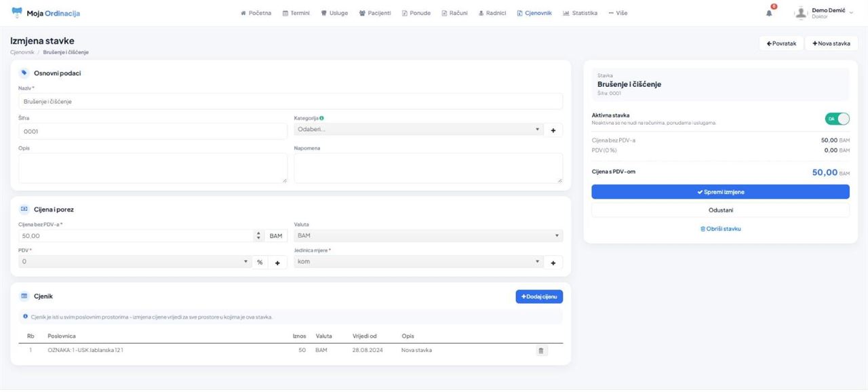Focus the Šifra input field
Image resolution: width=868 pixels, height=392 pixels.
click(x=153, y=131)
